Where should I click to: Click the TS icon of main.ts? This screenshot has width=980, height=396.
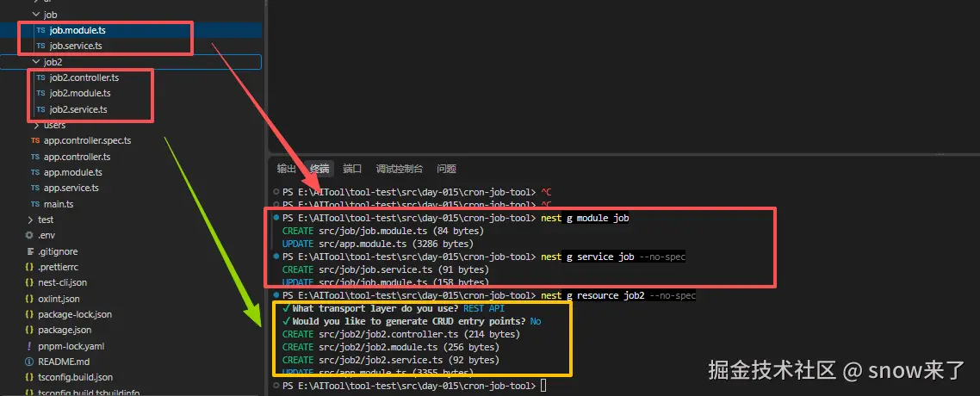[35, 204]
